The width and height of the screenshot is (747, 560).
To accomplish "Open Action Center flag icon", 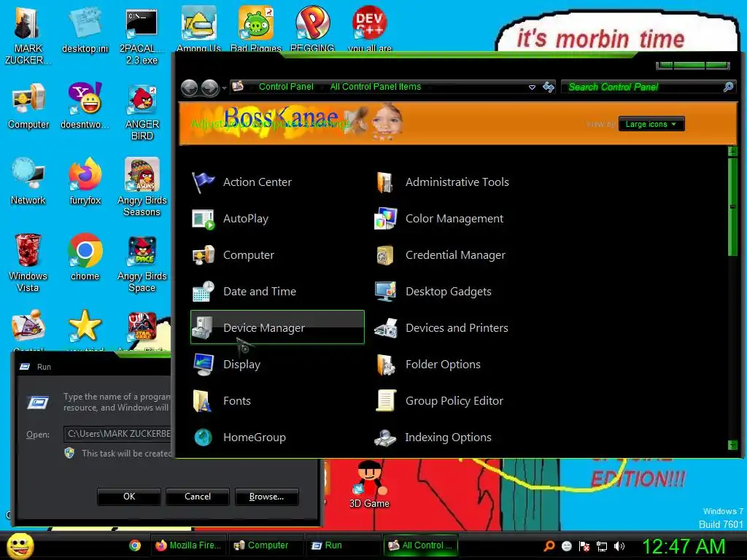I will tap(203, 182).
